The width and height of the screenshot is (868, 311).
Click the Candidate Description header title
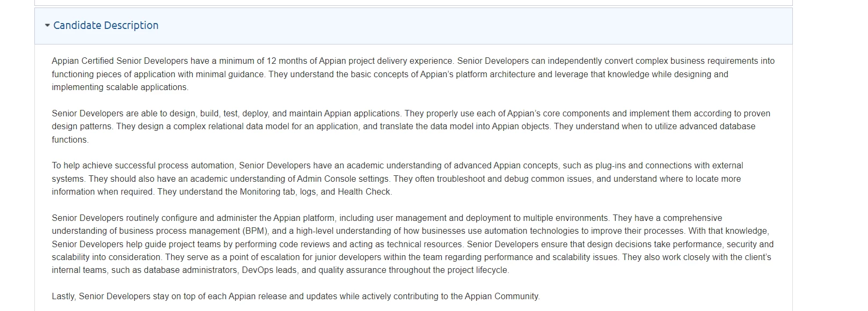106,25
